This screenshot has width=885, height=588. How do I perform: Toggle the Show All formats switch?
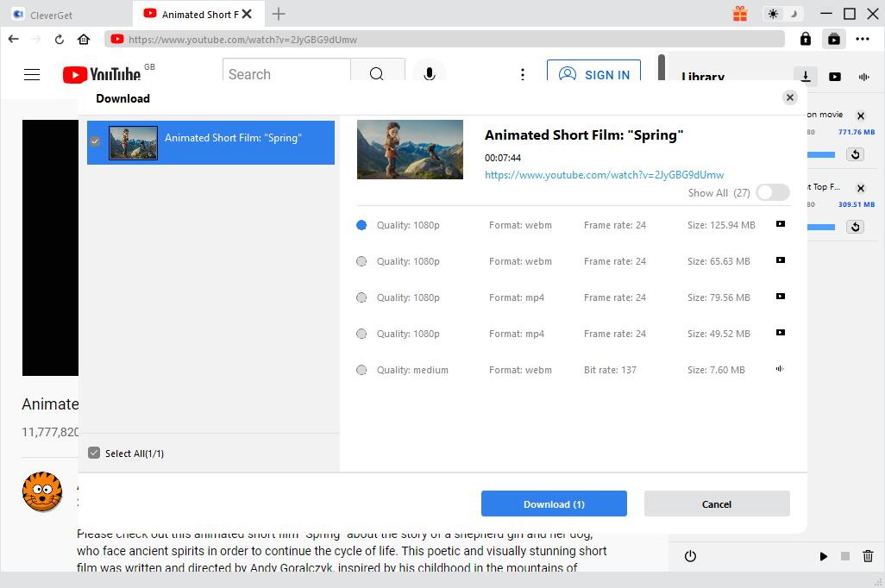772,193
